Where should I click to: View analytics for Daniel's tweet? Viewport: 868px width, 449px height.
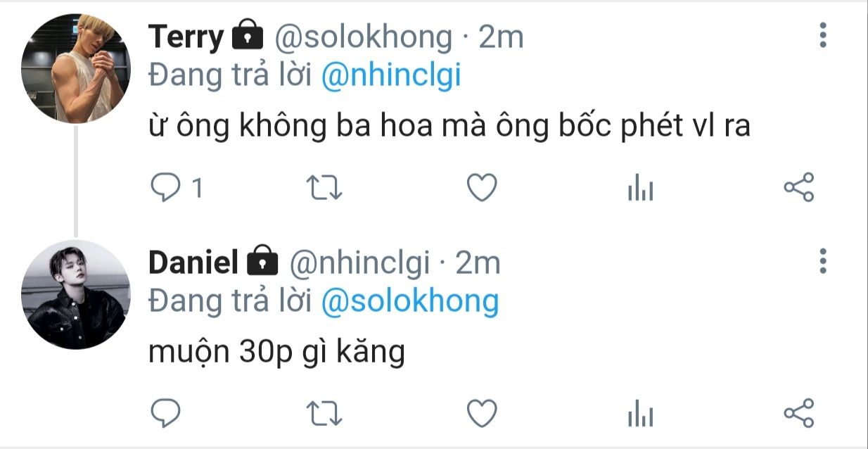tap(640, 415)
